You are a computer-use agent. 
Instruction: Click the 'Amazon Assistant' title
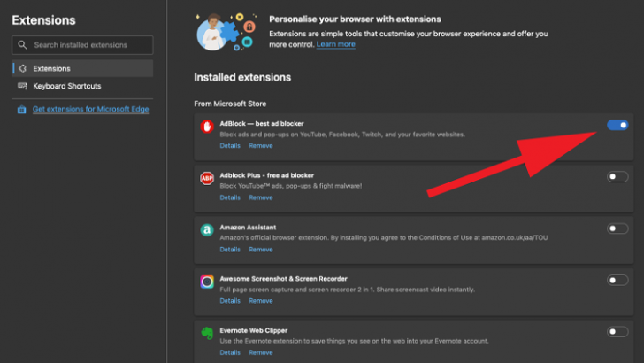click(x=248, y=228)
